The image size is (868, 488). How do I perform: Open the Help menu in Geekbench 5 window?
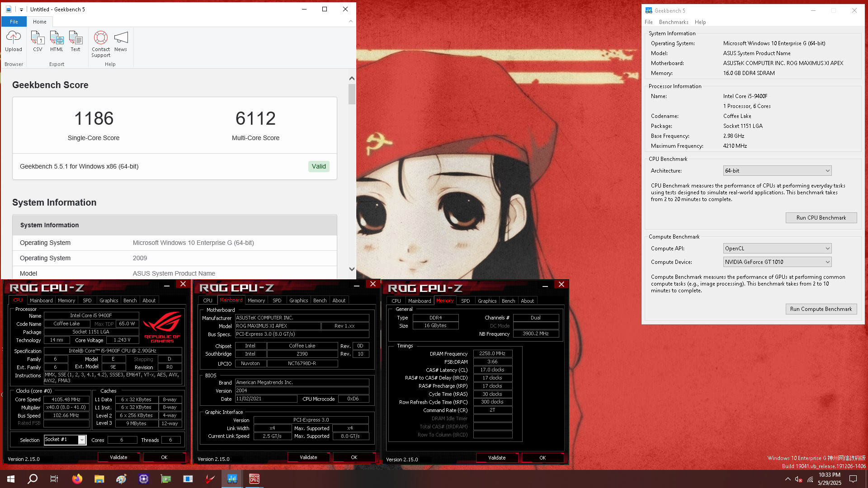(x=700, y=22)
